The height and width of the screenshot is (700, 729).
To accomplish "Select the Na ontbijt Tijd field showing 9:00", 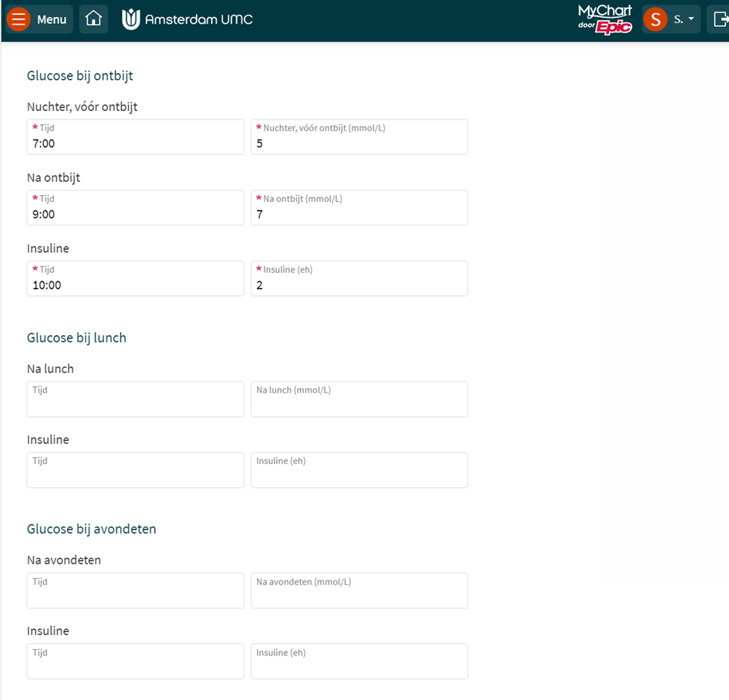I will tap(135, 208).
